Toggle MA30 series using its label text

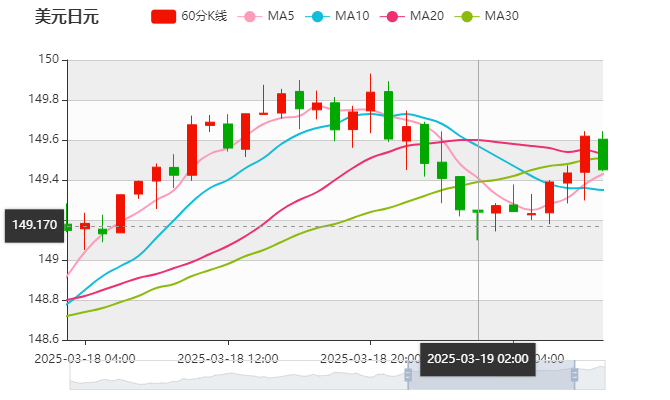pos(501,17)
